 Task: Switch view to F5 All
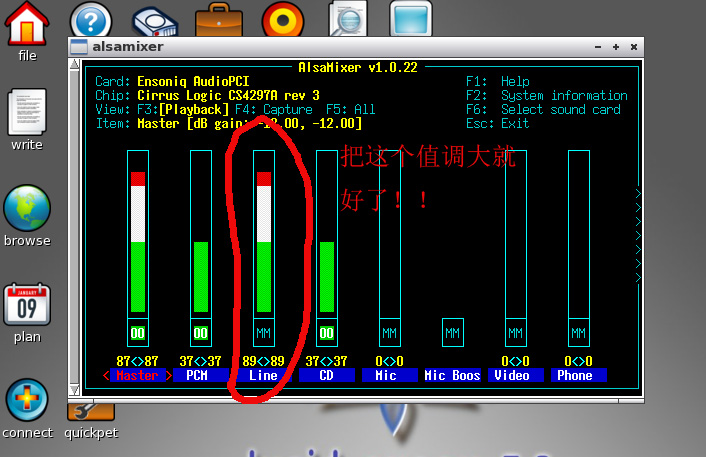350,110
